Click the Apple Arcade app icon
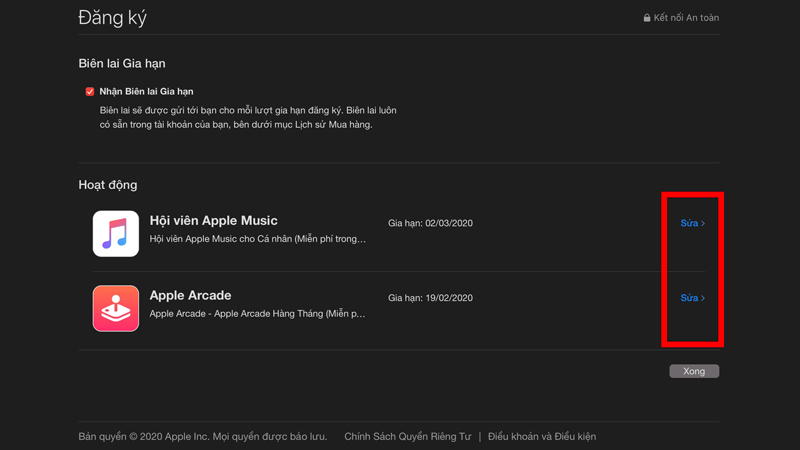This screenshot has height=450, width=800. [x=116, y=308]
